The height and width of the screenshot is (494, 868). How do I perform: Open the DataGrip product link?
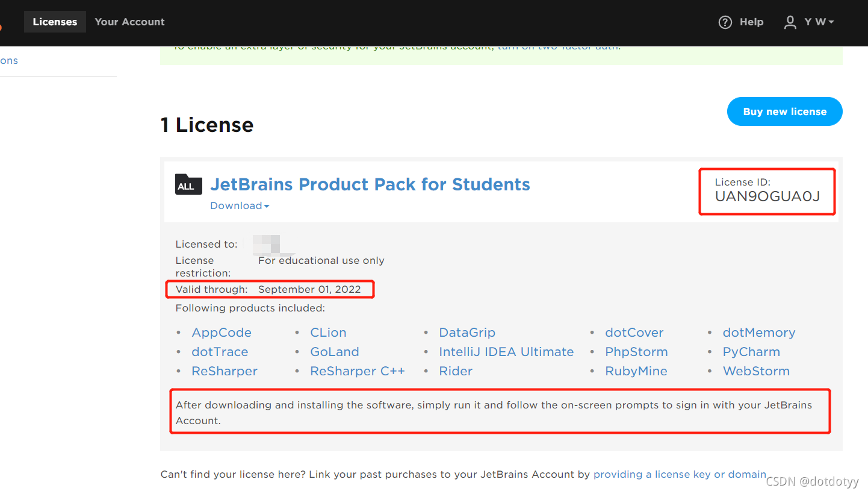pyautogui.click(x=467, y=333)
